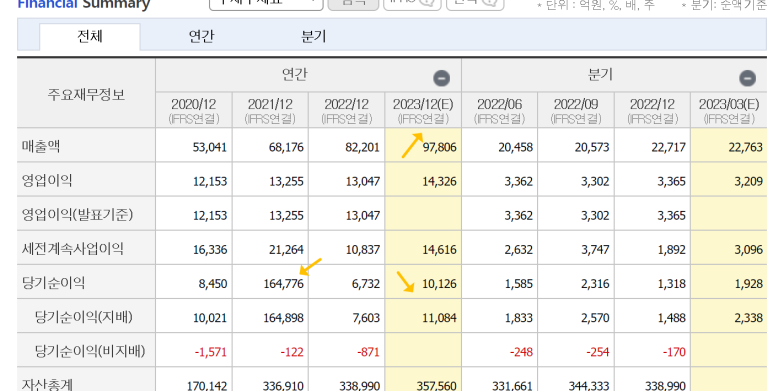Click the 당기순이익(비지배) row label

90,351
